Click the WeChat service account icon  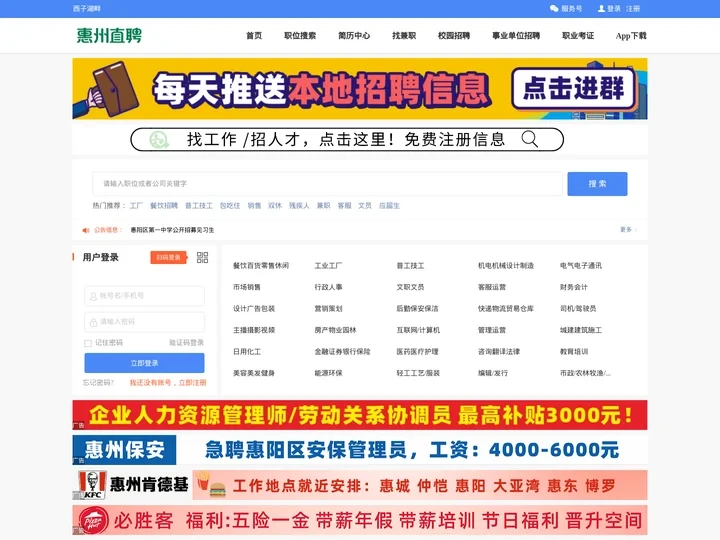tap(554, 8)
